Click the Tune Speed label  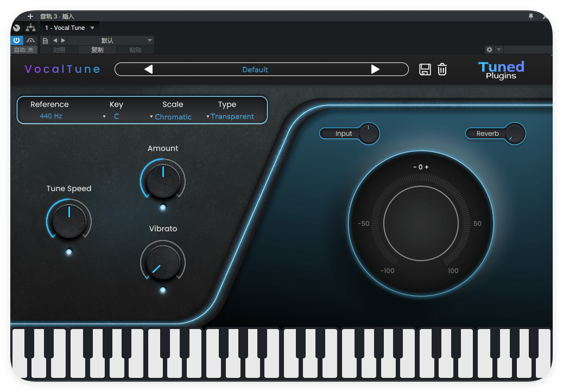point(69,188)
